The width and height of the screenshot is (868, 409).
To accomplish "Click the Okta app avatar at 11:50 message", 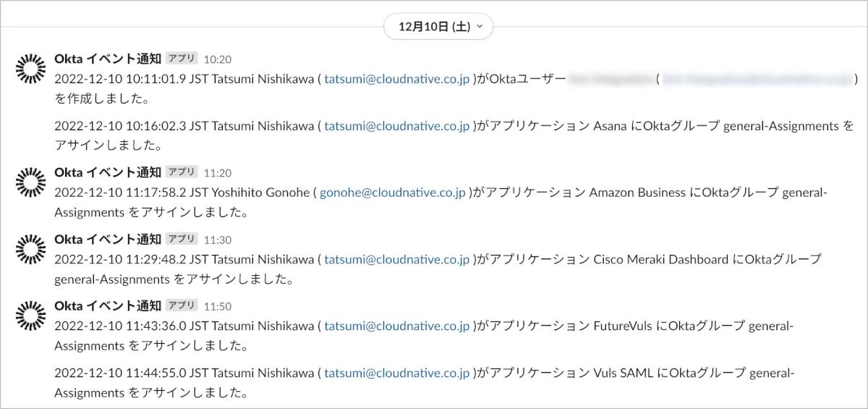I will (x=30, y=315).
